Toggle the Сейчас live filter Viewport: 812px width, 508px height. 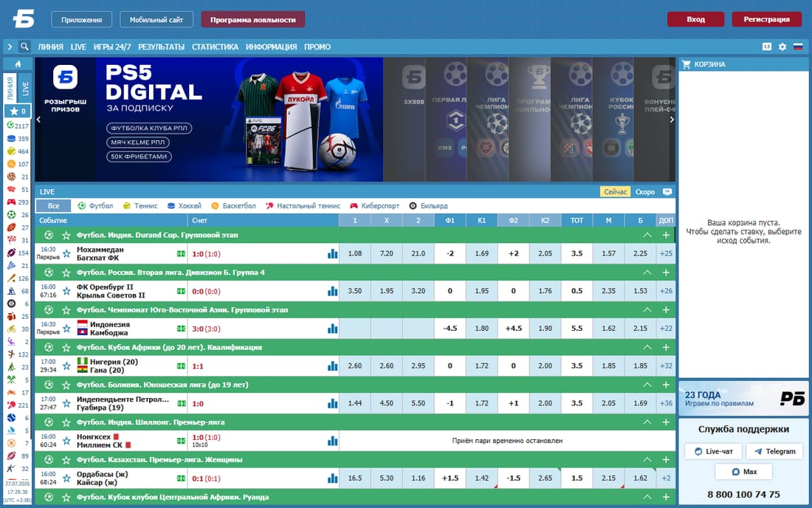tap(615, 191)
